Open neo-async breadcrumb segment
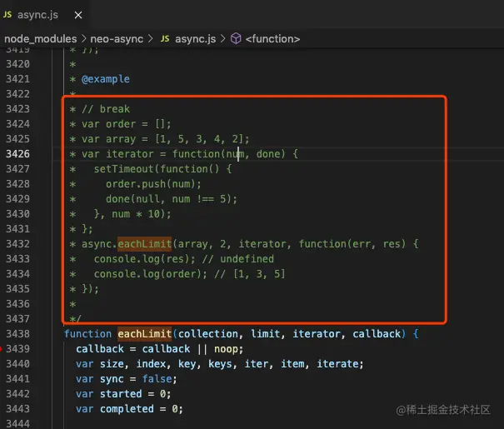 point(117,39)
